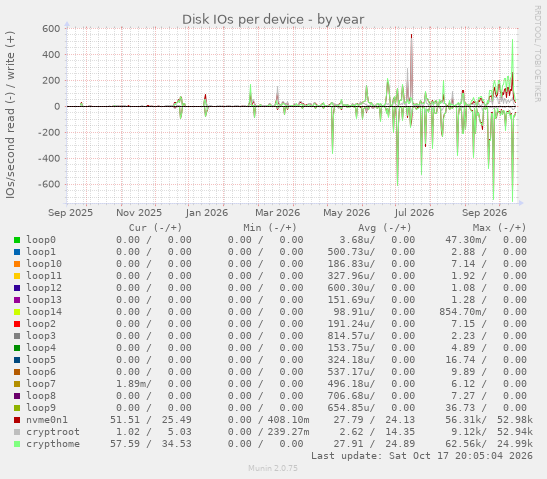
Task: Click the nvme0n1 dark red legend swatch
Action: (17, 420)
